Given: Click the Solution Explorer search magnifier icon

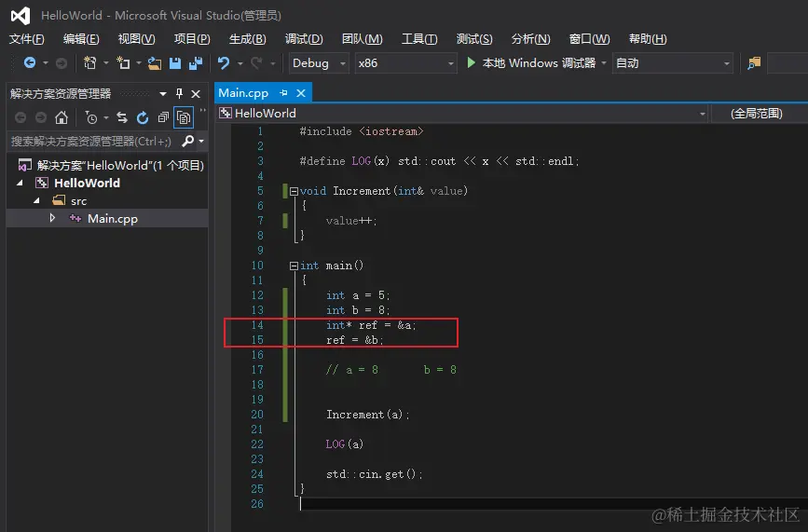Looking at the screenshot, I should 188,141.
